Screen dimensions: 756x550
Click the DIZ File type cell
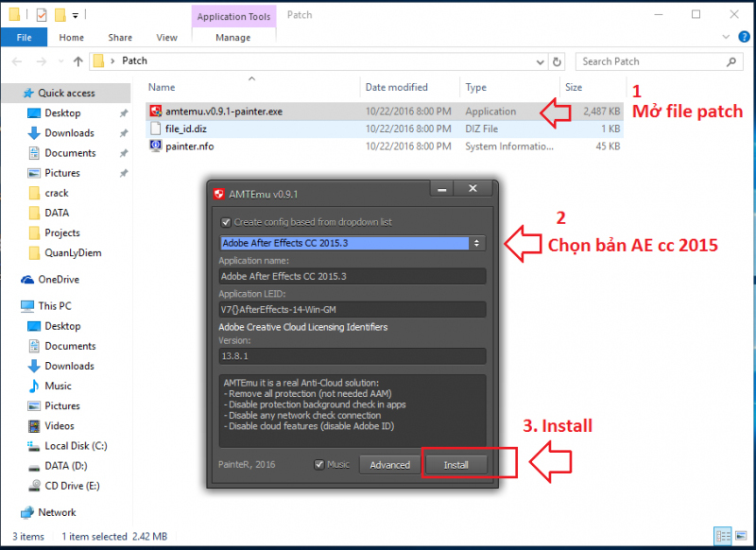(481, 129)
